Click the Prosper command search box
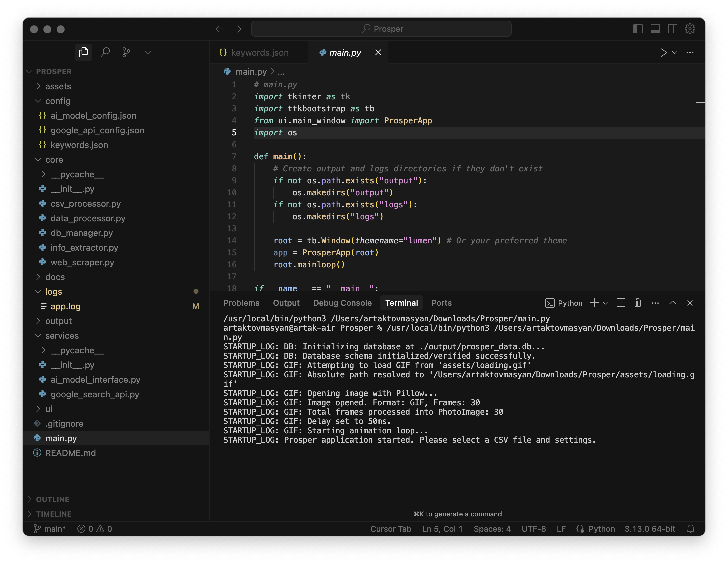 click(381, 29)
